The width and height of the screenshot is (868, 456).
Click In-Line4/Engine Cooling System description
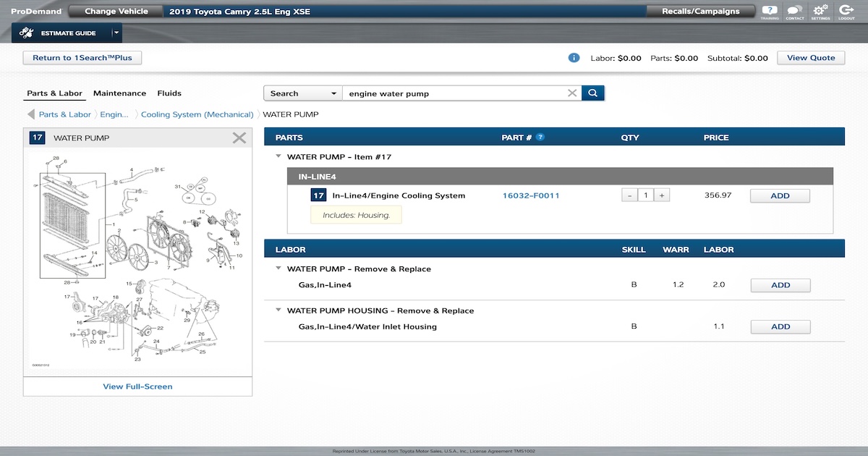(x=399, y=196)
